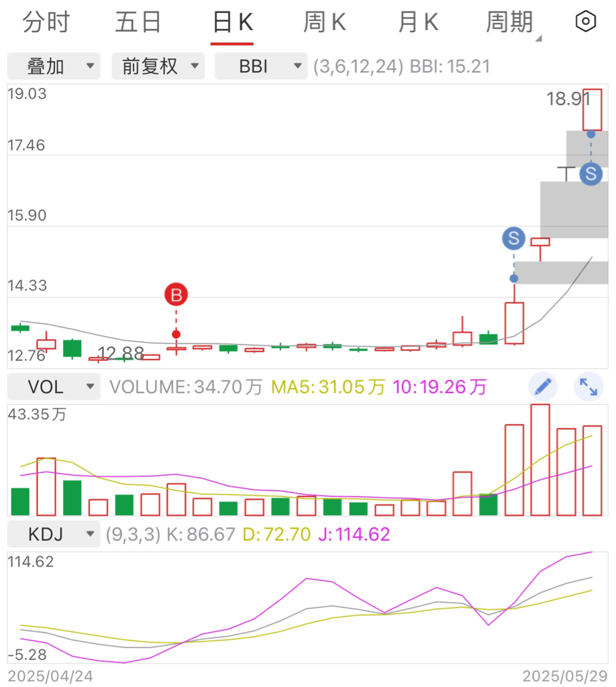
Task: Tap the 17.46 price axis label
Action: coord(26,145)
